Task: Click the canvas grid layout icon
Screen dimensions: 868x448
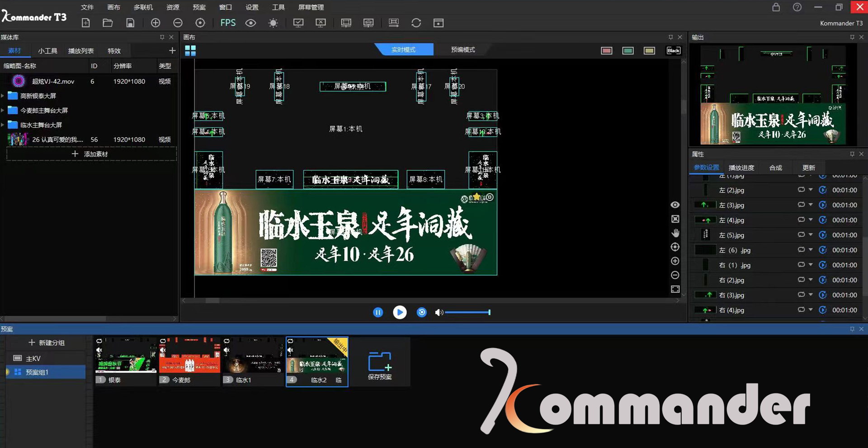Action: (190, 51)
